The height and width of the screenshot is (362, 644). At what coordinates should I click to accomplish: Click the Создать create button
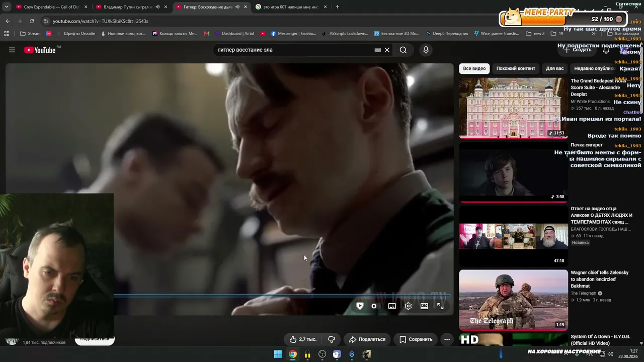click(578, 50)
